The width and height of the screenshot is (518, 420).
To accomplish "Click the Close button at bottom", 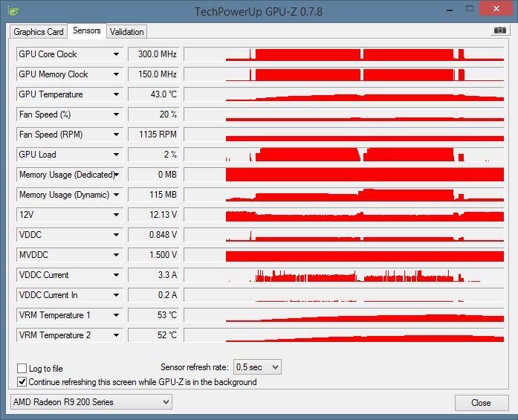I will (482, 403).
